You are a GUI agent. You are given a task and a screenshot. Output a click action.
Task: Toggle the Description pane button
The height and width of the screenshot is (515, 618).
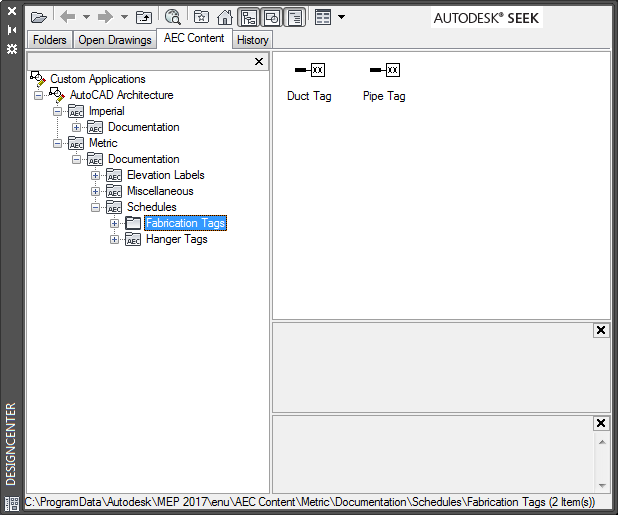coord(294,17)
